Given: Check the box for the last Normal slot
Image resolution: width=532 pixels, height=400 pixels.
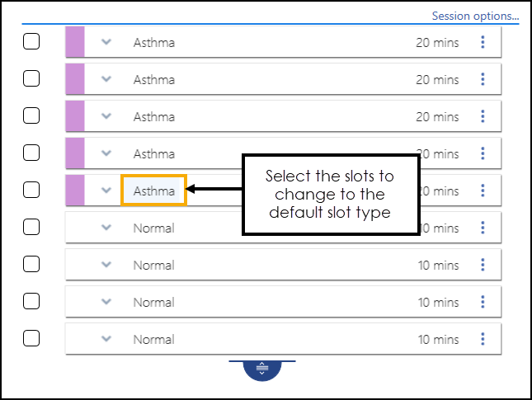Looking at the screenshot, I should [31, 338].
